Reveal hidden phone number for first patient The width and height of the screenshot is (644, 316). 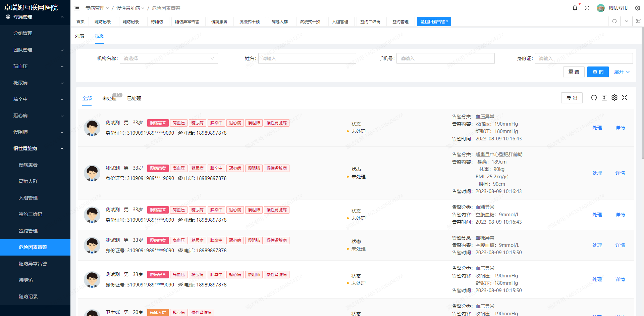[x=180, y=133]
